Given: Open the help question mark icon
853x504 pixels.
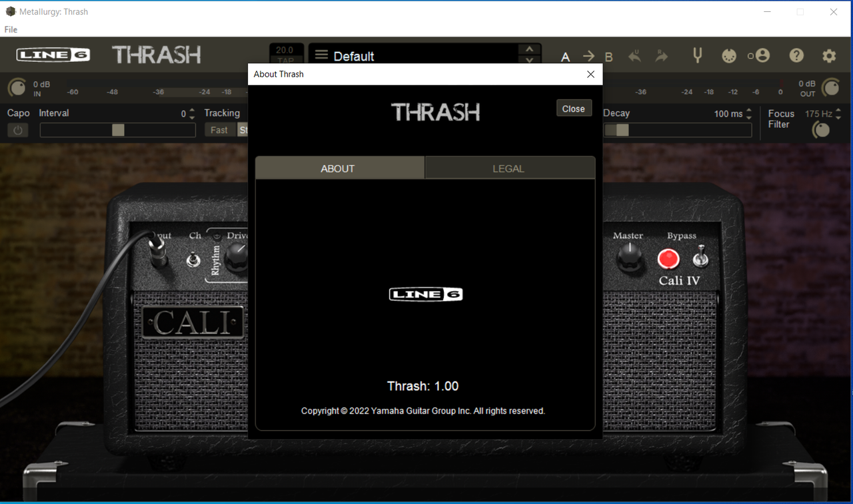Looking at the screenshot, I should [x=796, y=56].
